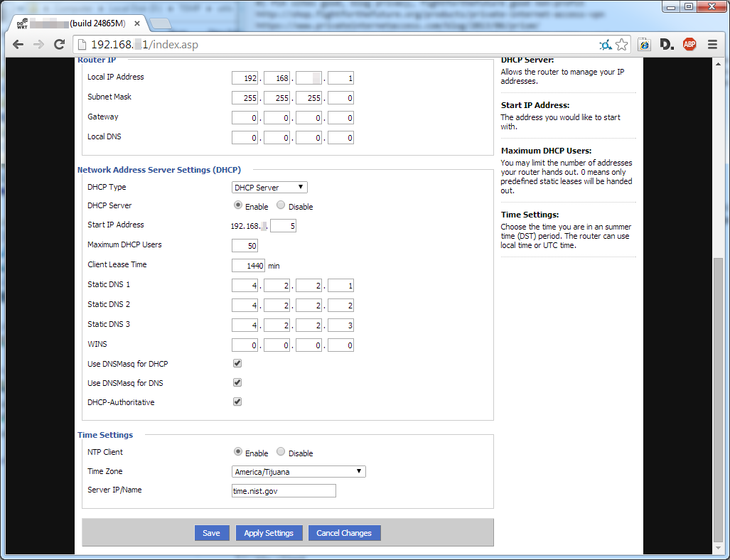
Task: Click the Server IP/Name input field
Action: point(283,490)
